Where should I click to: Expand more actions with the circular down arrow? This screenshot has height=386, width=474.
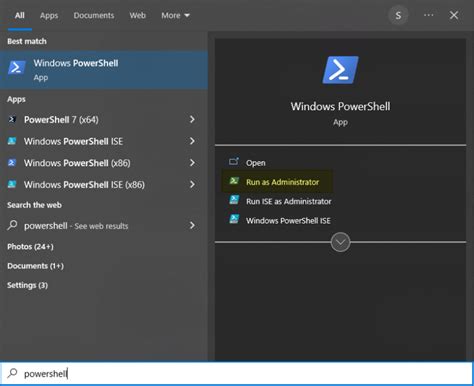(x=340, y=242)
